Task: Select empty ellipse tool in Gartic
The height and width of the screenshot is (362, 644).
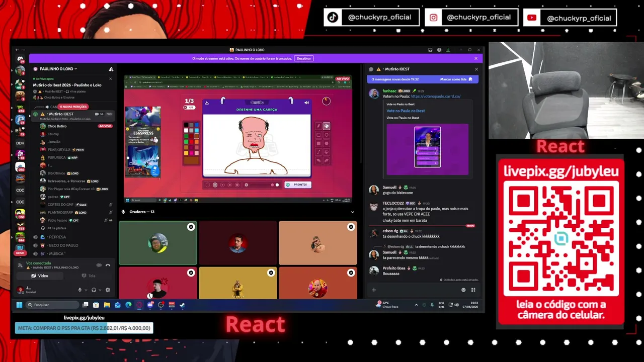Action: pyautogui.click(x=327, y=135)
